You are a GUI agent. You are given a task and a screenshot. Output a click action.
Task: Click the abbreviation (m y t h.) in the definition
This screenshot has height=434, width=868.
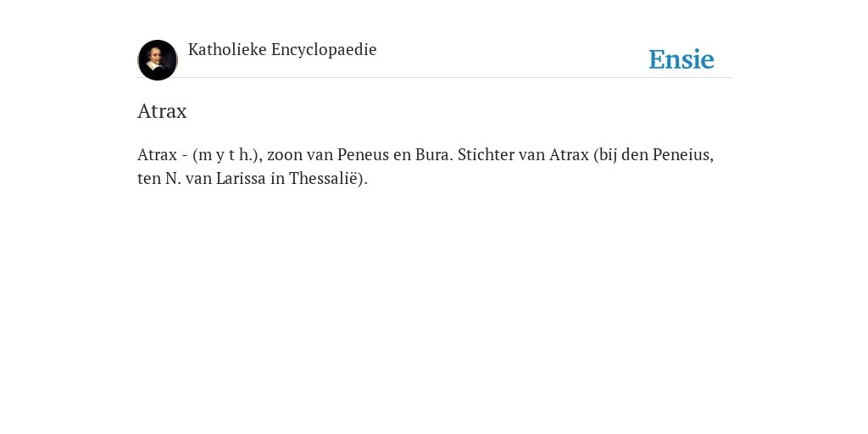[x=225, y=155]
